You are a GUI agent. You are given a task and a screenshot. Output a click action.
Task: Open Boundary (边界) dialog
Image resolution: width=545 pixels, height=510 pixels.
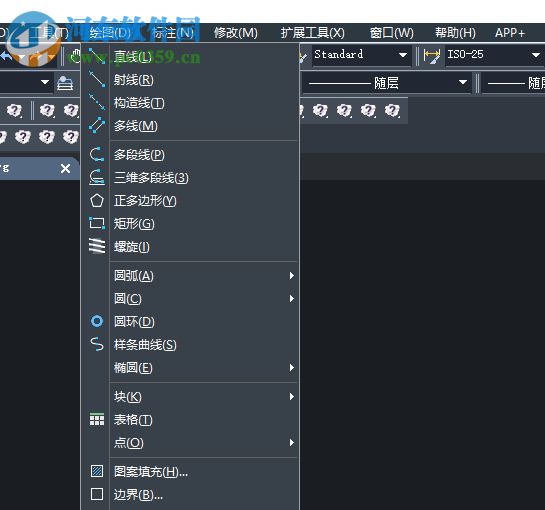pyautogui.click(x=190, y=494)
